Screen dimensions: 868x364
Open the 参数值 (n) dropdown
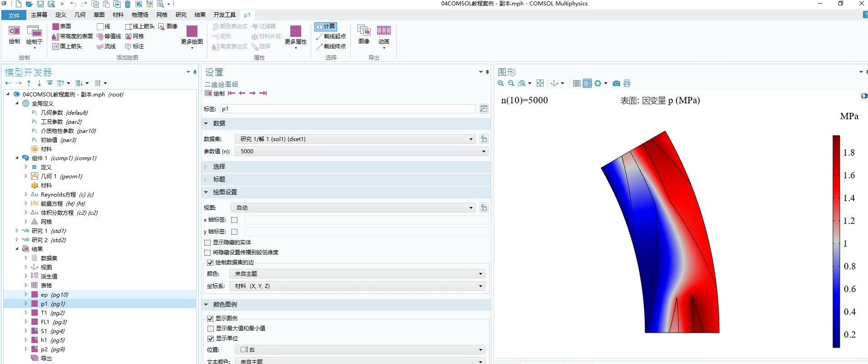[362, 152]
